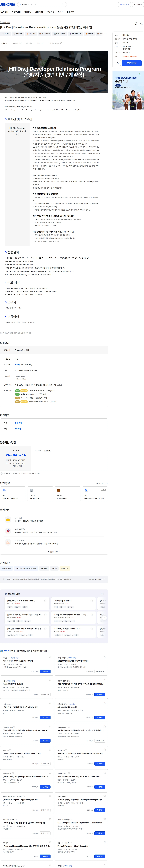Click the 구내식당 benefit tag

pos(5,34)
